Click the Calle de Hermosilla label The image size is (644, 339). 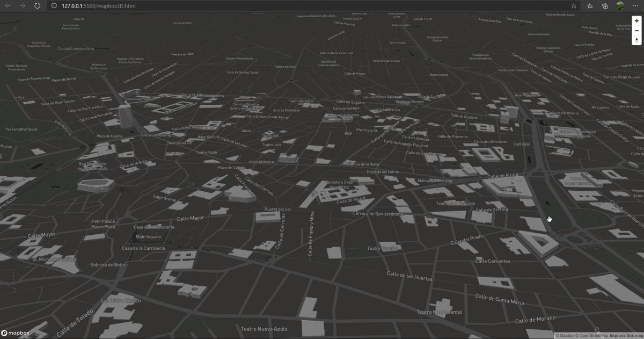click(563, 113)
